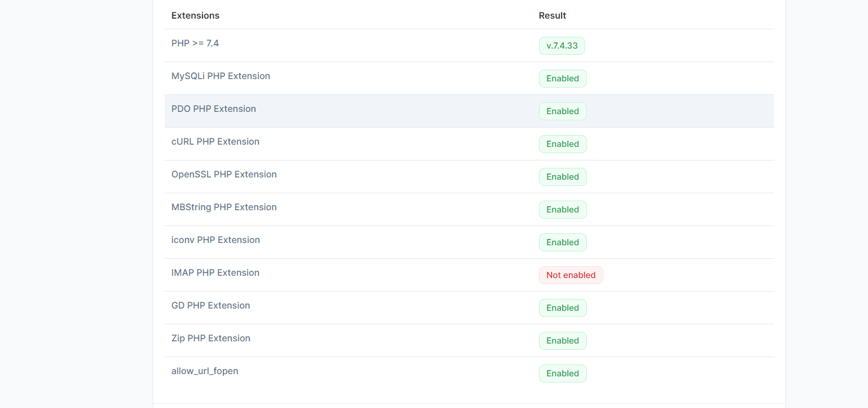This screenshot has width=868, height=408.
Task: Click the PHP >= 7.4 requirement label
Action: point(195,43)
